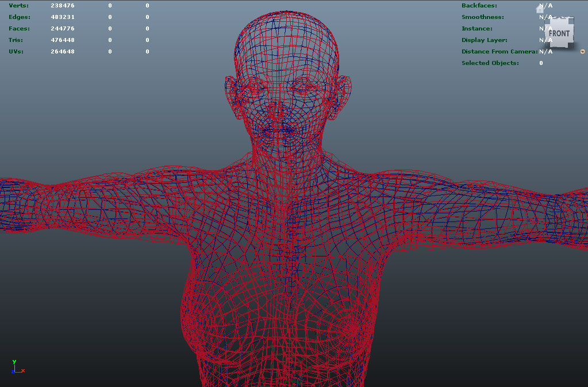Viewport: 588px width, 387px height.
Task: Open the ViewCube menu dropdown arrow
Action: [582, 52]
